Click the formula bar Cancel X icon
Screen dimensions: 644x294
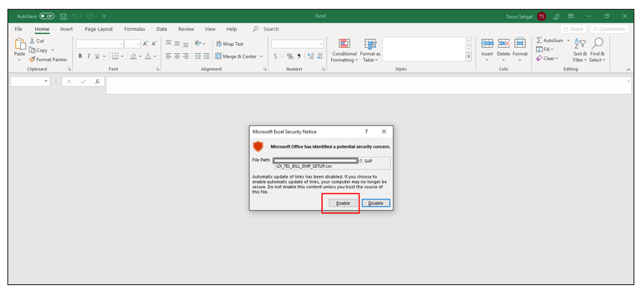[69, 82]
